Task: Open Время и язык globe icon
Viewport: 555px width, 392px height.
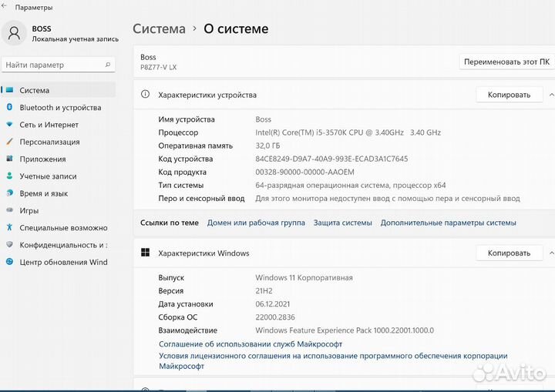Action: (9, 193)
